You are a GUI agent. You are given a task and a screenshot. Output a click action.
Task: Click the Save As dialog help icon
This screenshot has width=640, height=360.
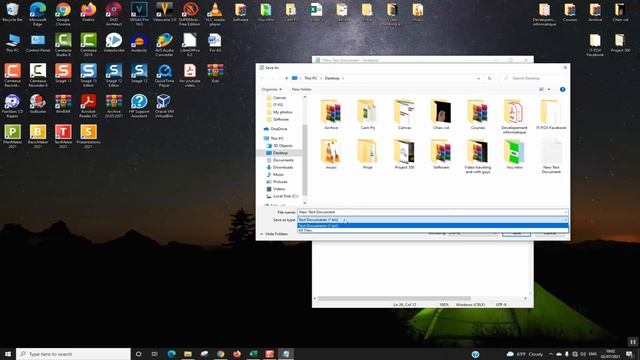coord(562,89)
